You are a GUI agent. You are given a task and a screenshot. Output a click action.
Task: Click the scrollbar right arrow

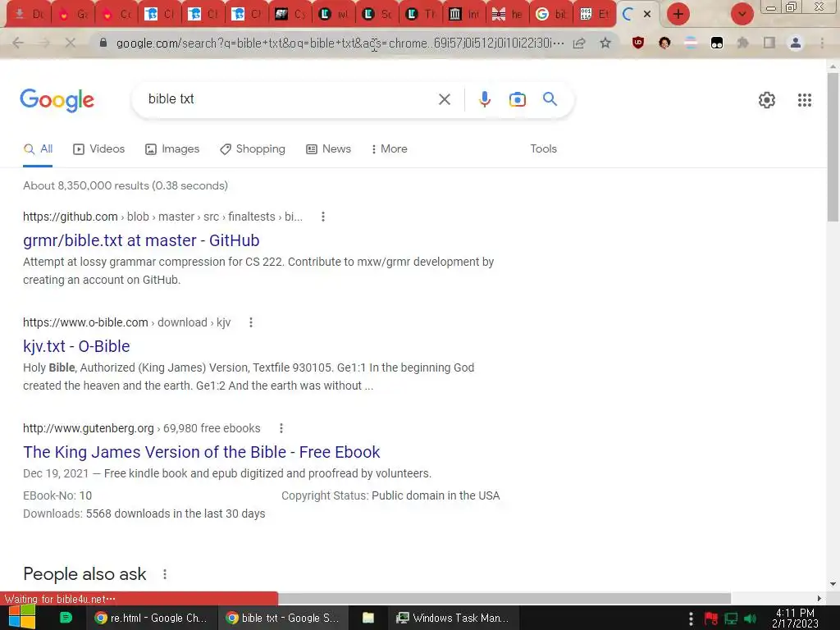click(x=819, y=598)
